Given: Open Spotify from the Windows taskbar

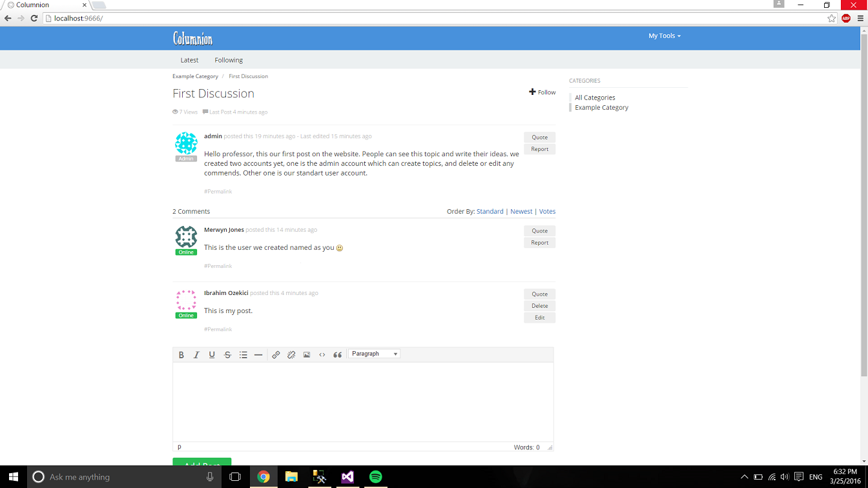Looking at the screenshot, I should click(x=375, y=477).
